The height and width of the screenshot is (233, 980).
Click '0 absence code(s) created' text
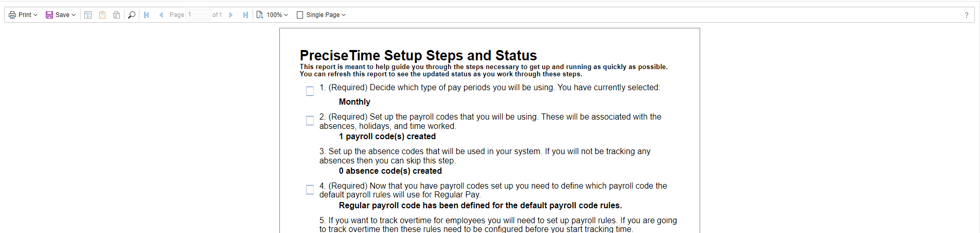click(390, 171)
